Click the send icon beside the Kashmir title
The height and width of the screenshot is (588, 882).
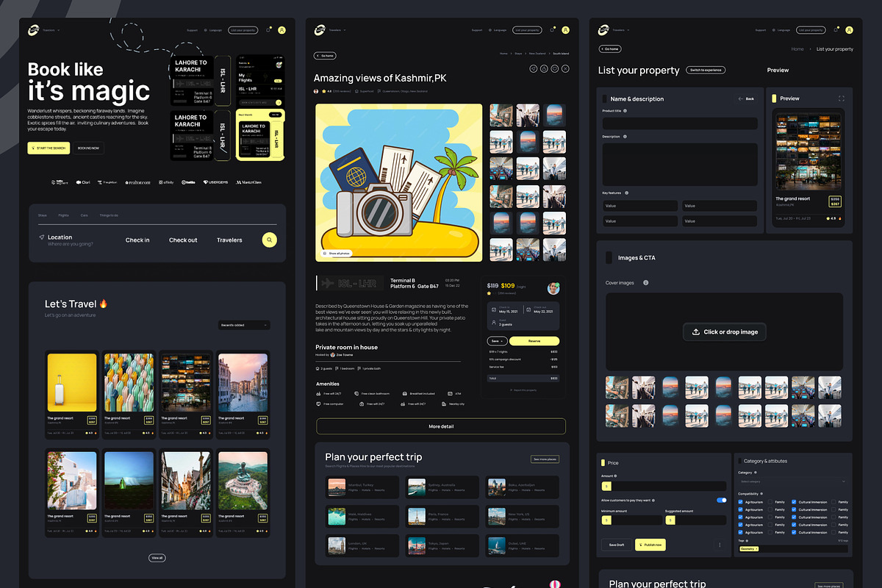click(534, 68)
